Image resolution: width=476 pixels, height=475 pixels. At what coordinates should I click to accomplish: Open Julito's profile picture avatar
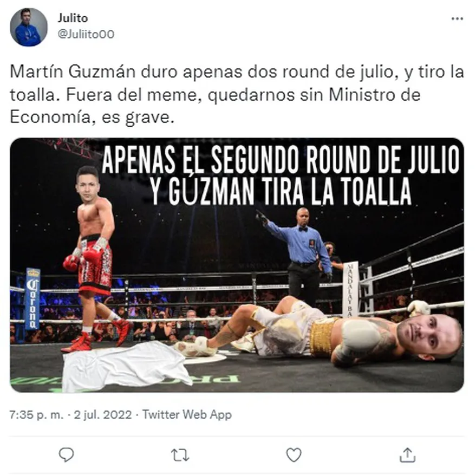coord(29,27)
